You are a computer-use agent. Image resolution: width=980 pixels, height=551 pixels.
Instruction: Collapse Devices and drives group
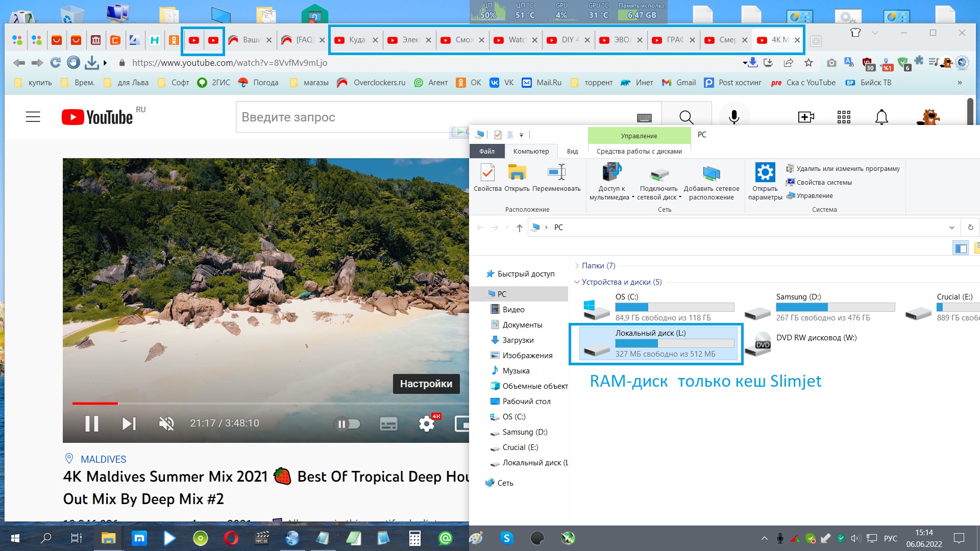click(577, 282)
